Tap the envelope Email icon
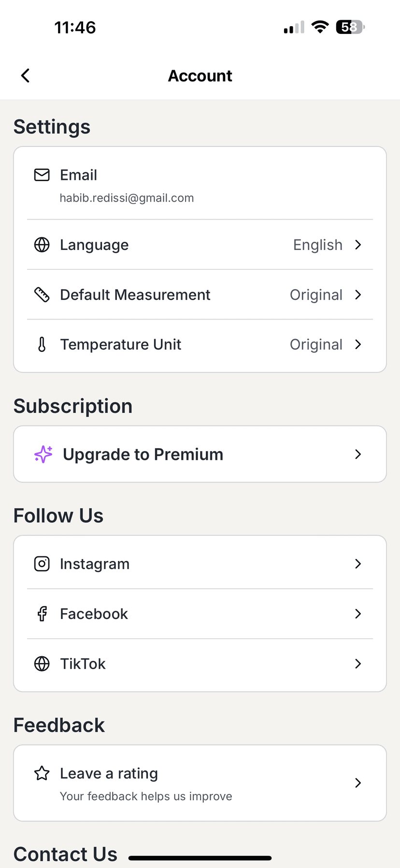This screenshot has width=400, height=868. click(42, 175)
